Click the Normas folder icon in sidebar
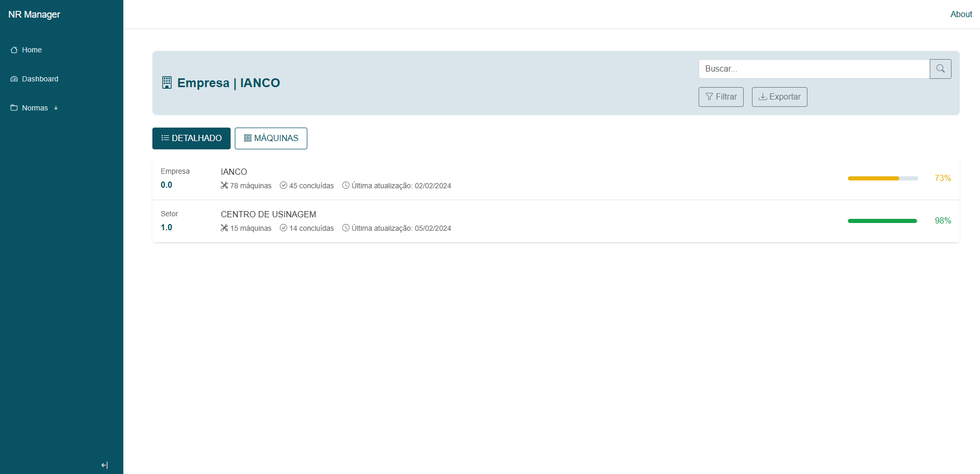The height and width of the screenshot is (474, 980). point(14,108)
